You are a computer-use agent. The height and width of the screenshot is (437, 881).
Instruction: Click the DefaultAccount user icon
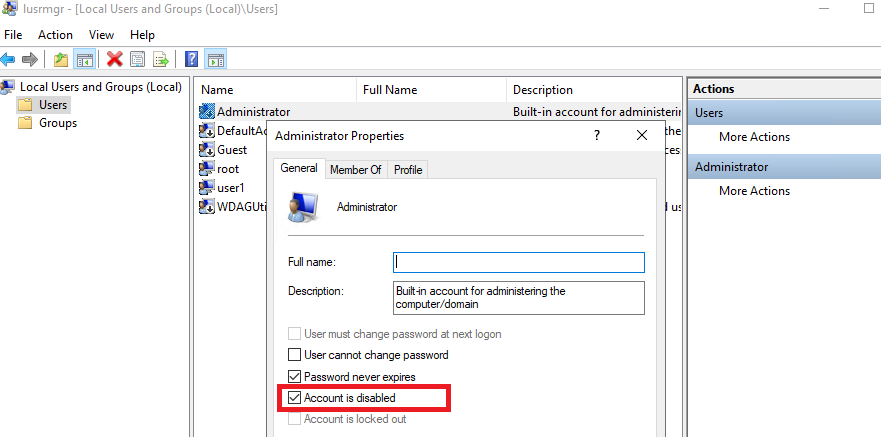207,130
